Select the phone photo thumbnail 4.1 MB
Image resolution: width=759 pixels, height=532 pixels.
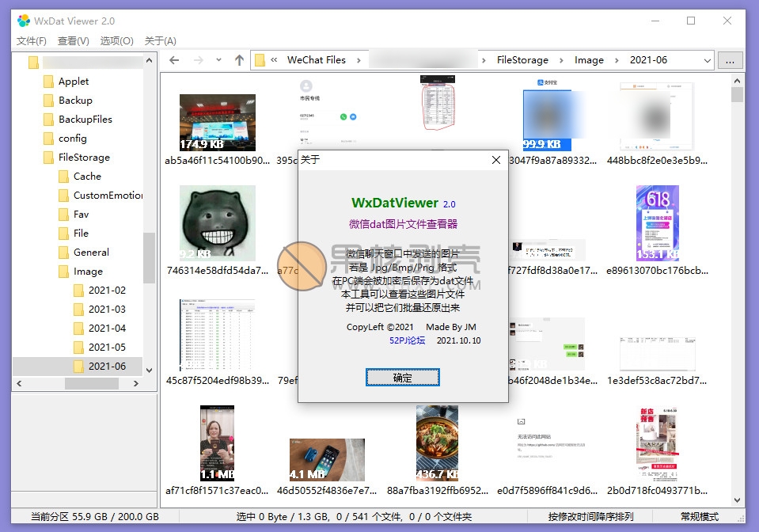[327, 460]
